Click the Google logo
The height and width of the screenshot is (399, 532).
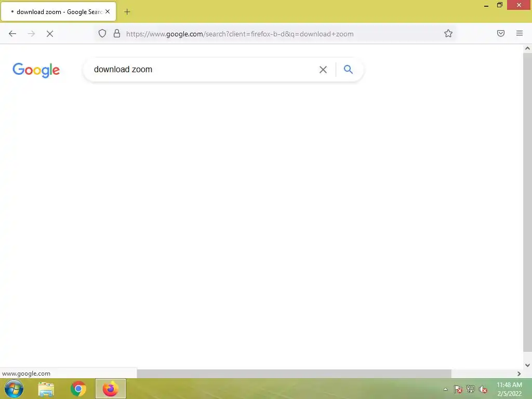pyautogui.click(x=36, y=70)
